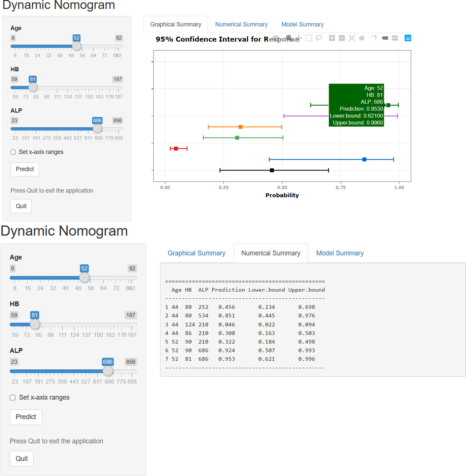
Task: Click the ALP value 534 in table
Action: coord(203,316)
